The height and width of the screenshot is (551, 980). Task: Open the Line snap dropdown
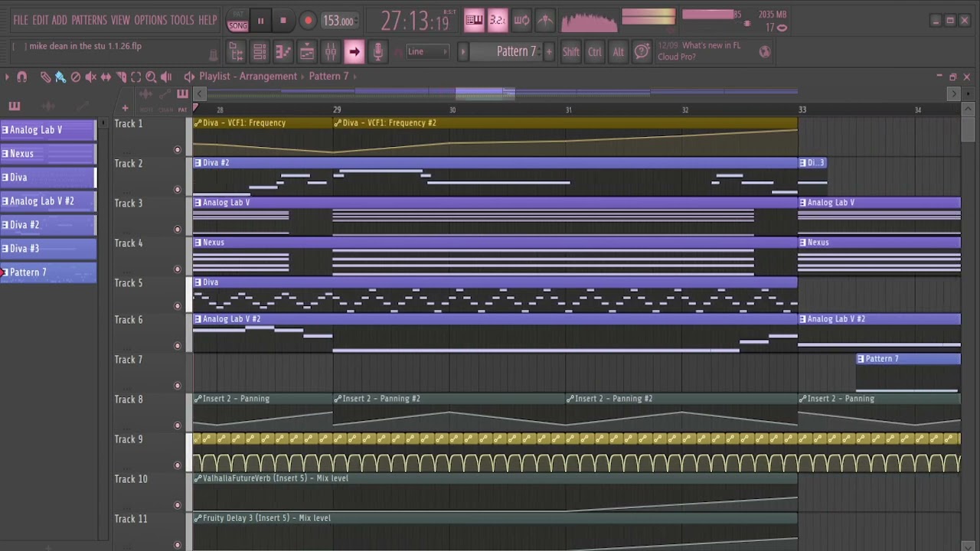click(x=427, y=52)
